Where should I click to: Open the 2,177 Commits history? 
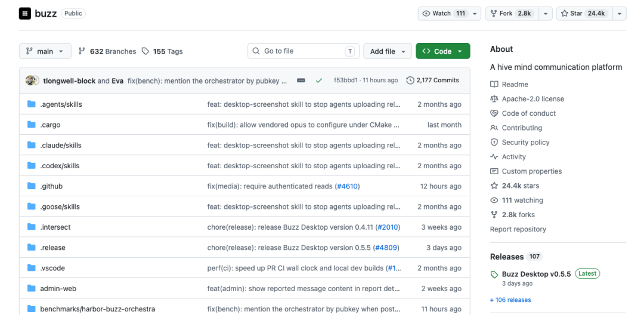tap(432, 81)
